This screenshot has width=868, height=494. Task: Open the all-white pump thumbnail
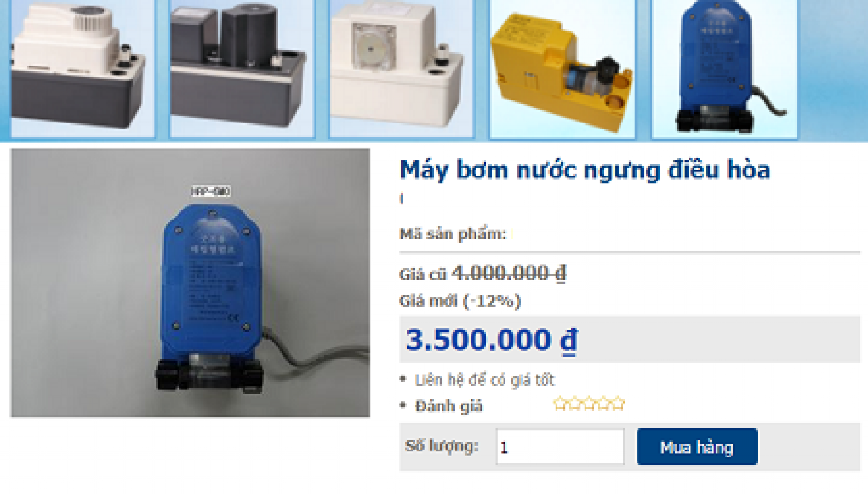point(401,68)
